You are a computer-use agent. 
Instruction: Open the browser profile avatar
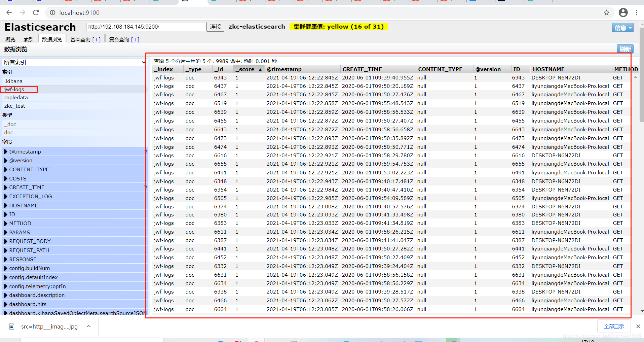pyautogui.click(x=623, y=13)
